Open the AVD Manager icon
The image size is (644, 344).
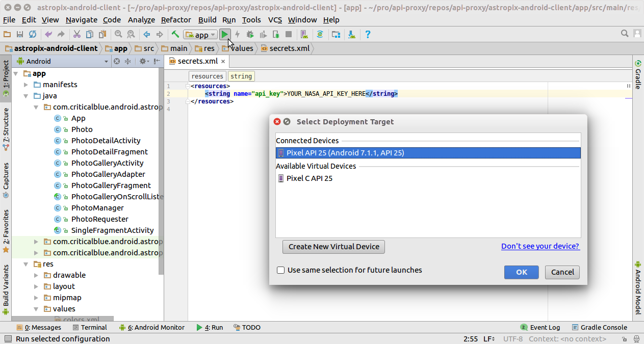[x=304, y=34]
